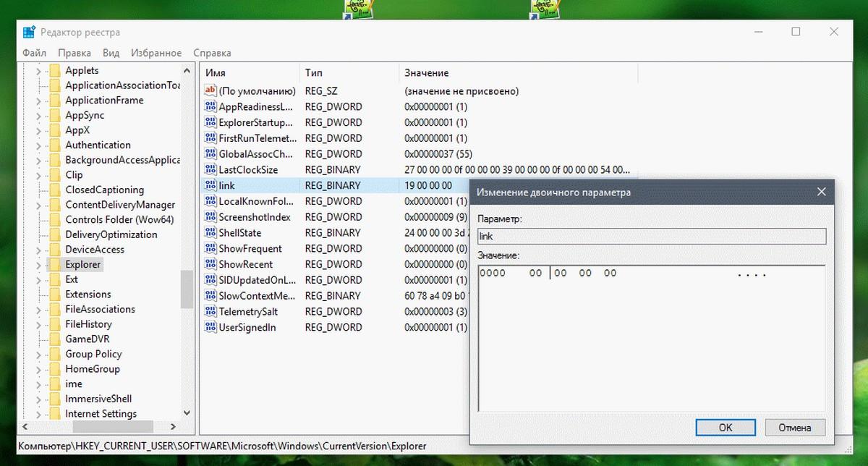This screenshot has width=868, height=466.
Task: Click the tree vertical scrollbar thumb
Action: point(187,289)
